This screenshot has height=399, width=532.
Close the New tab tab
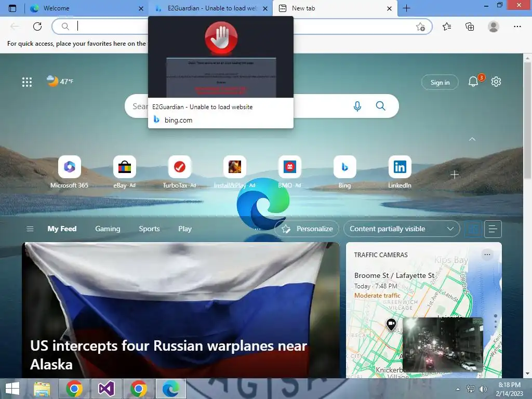[x=390, y=8]
